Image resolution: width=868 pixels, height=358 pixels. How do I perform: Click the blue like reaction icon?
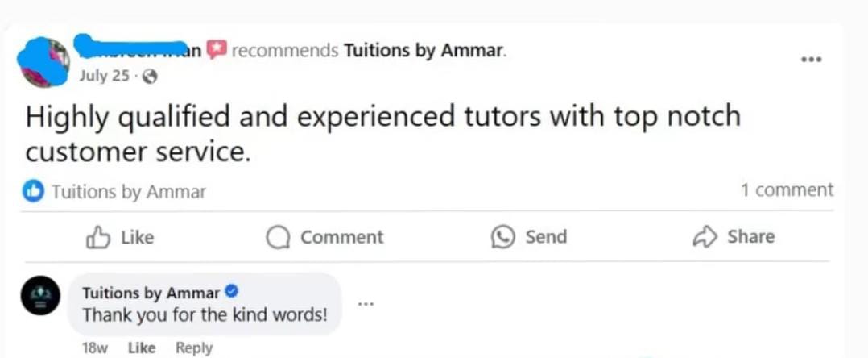pos(33,191)
